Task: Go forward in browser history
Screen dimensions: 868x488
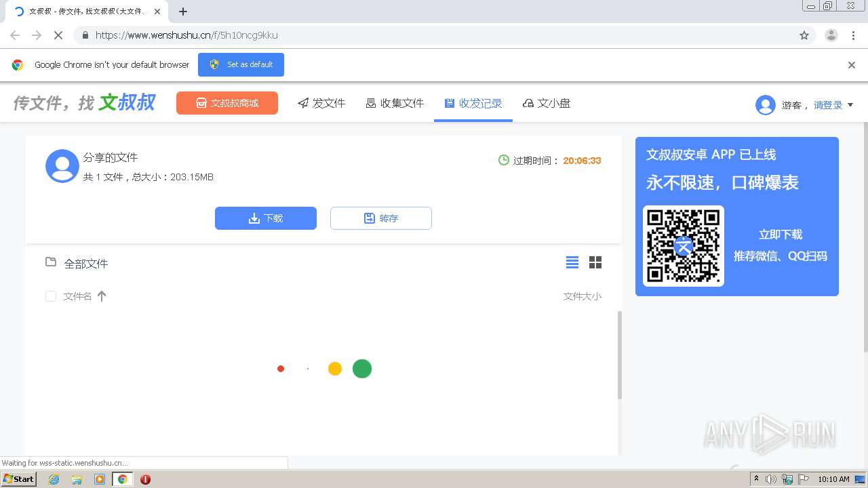Action: pyautogui.click(x=37, y=35)
